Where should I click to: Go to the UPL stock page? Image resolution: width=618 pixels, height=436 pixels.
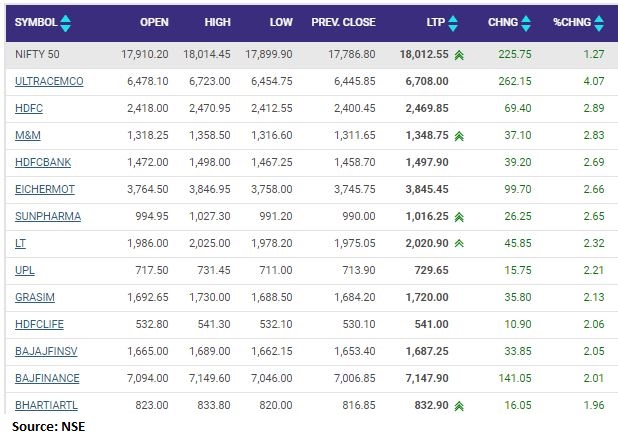click(x=25, y=270)
